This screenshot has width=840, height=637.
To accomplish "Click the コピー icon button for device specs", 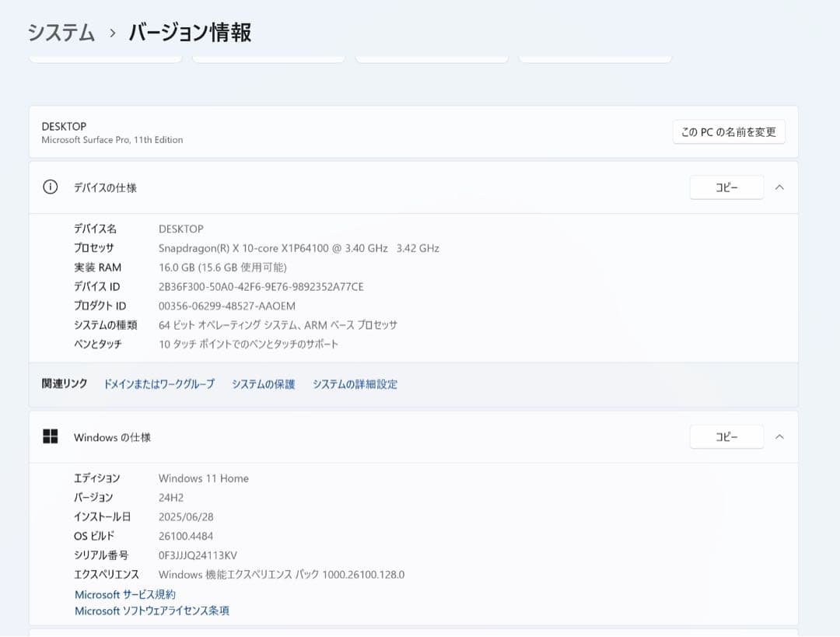I will (x=726, y=187).
